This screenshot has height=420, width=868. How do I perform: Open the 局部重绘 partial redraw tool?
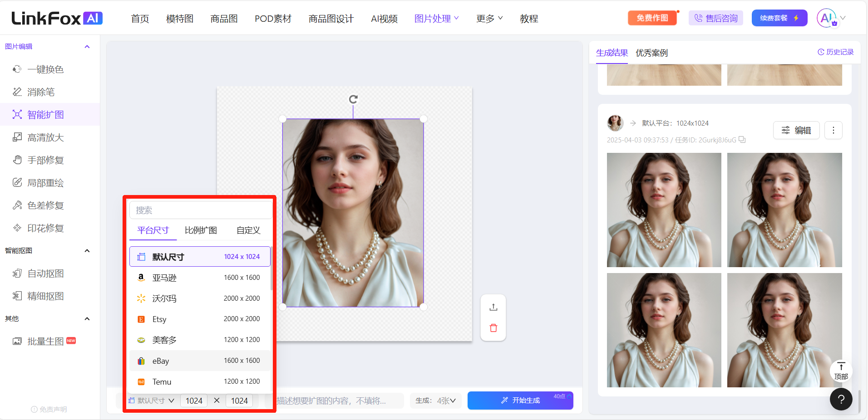pyautogui.click(x=45, y=183)
